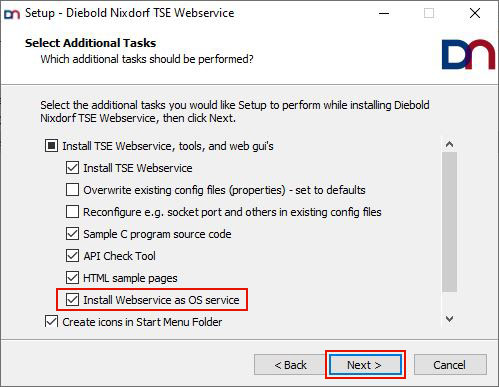Click the large DN logo in header
This screenshot has width=499, height=387.
[468, 54]
